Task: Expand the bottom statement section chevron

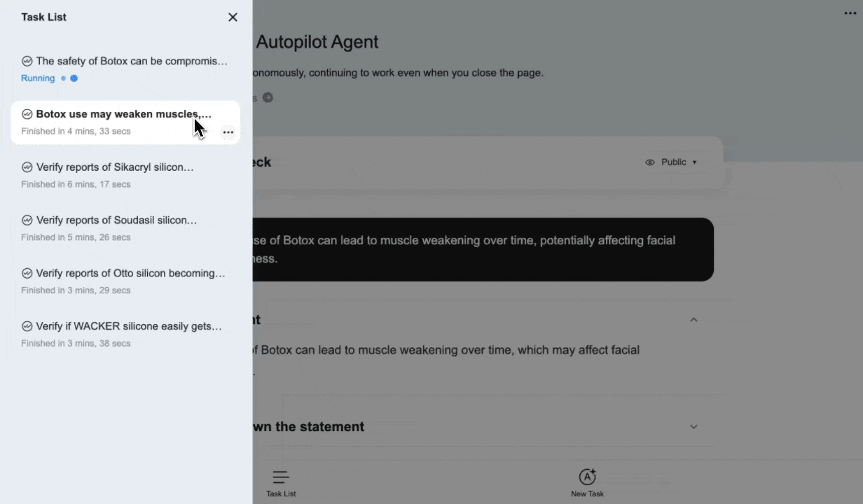Action: pyautogui.click(x=693, y=426)
